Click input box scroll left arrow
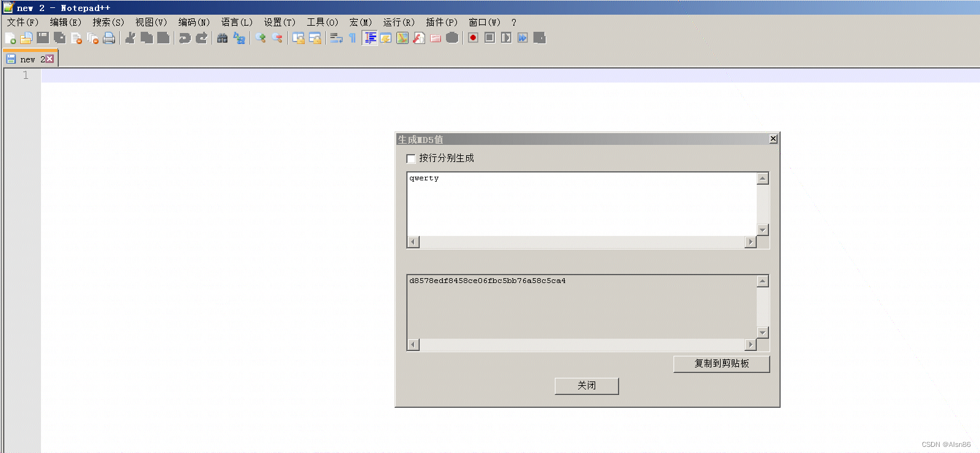Screen dimensions: 980x453 414,242
